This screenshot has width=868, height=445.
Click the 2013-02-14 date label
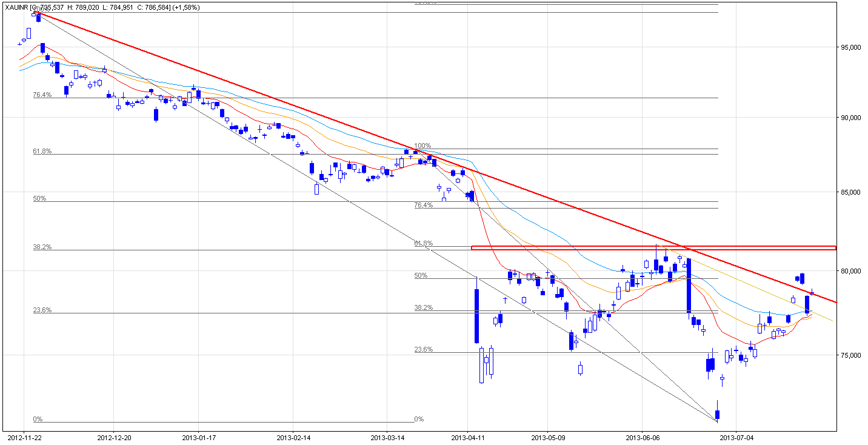pos(293,437)
